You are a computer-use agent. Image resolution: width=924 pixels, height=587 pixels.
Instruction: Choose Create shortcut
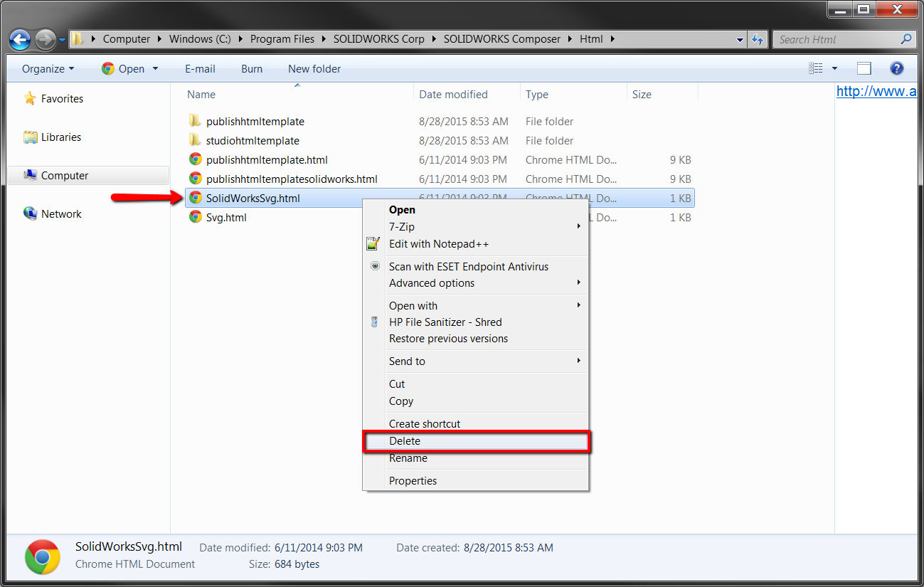[x=476, y=424]
